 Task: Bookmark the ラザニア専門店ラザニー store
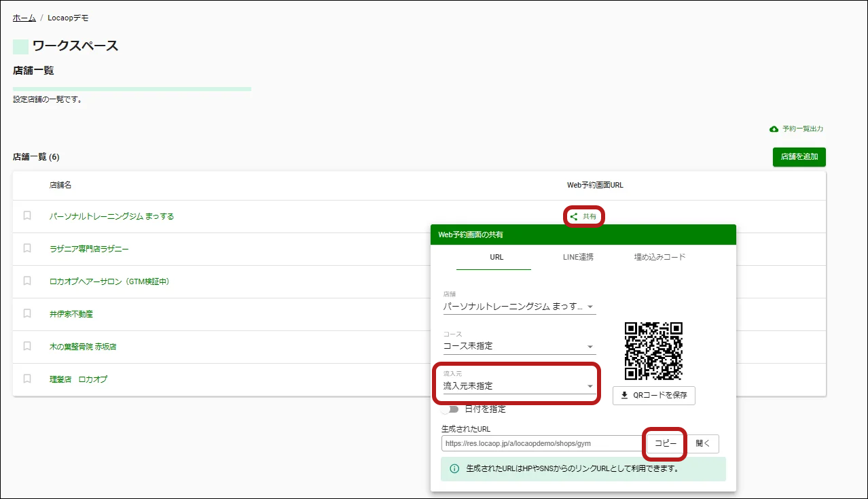[x=27, y=248]
